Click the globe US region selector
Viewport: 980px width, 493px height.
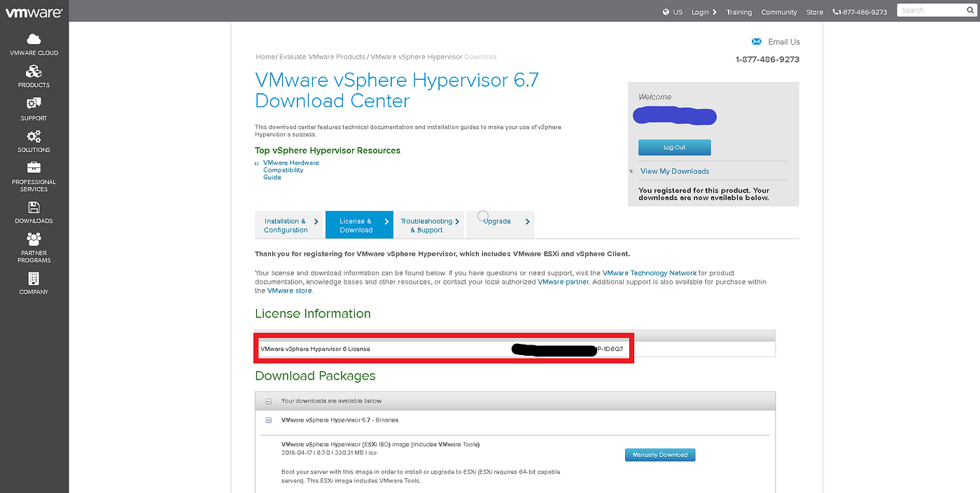[673, 12]
